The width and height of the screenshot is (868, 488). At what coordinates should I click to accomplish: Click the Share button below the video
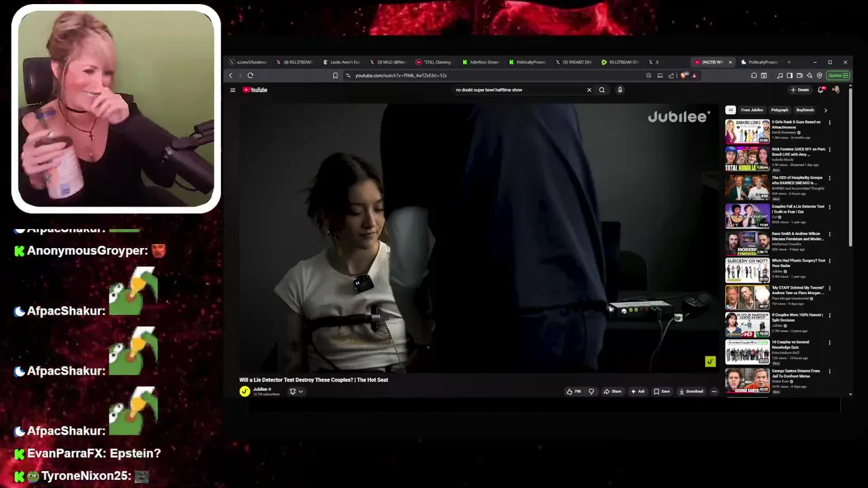point(612,391)
